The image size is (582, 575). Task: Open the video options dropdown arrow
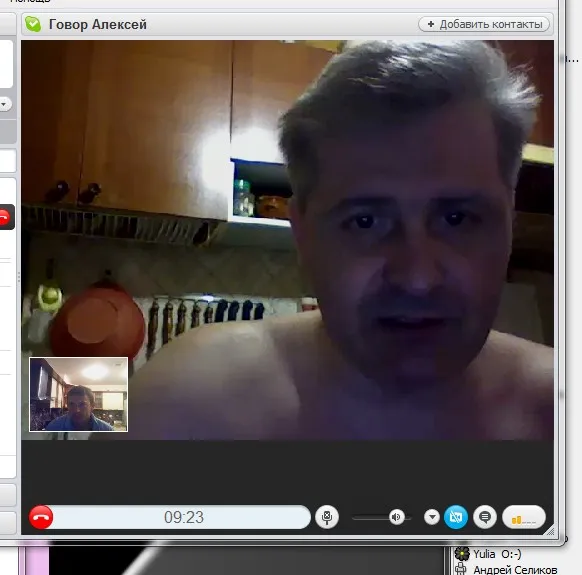pyautogui.click(x=432, y=517)
